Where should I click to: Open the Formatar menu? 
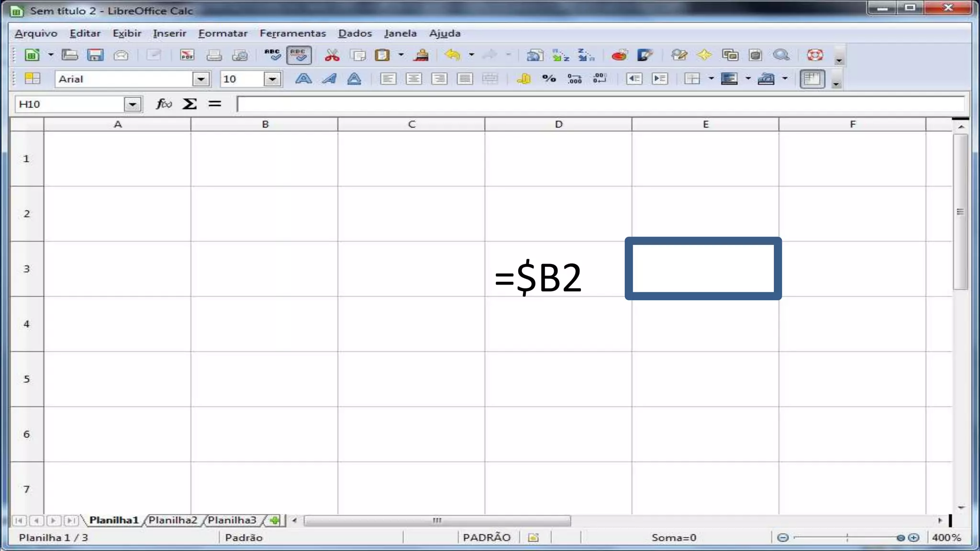pos(223,33)
